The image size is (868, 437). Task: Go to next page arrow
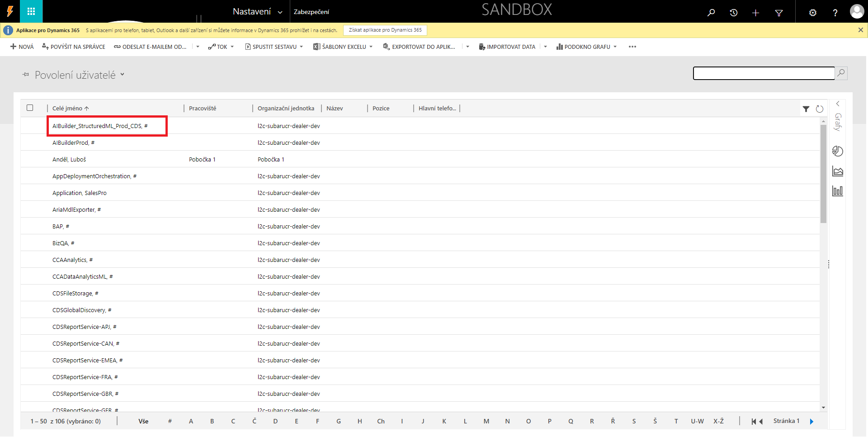coord(811,422)
